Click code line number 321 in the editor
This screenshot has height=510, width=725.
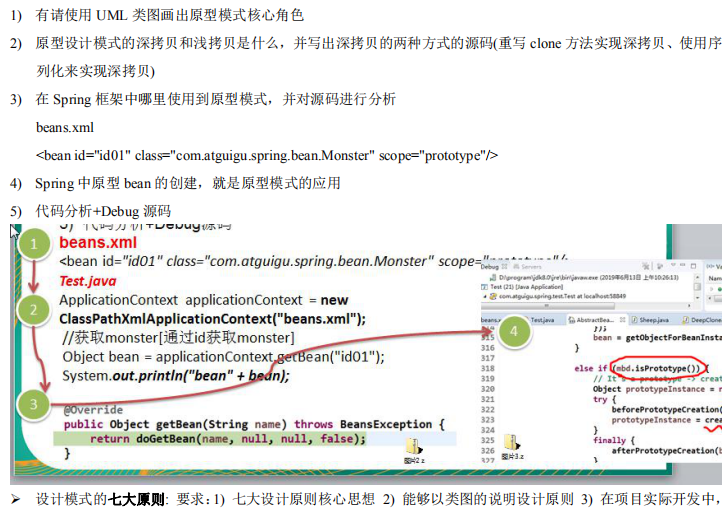pyautogui.click(x=488, y=399)
